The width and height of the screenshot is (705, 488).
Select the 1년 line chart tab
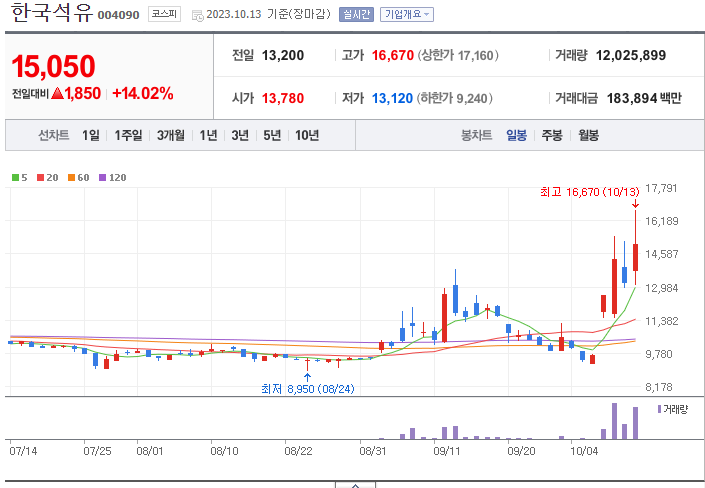point(209,135)
